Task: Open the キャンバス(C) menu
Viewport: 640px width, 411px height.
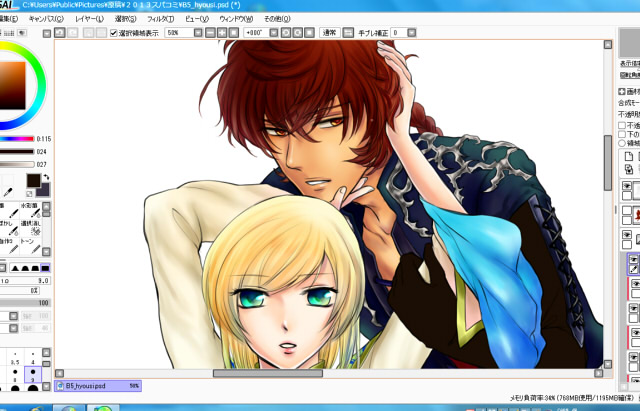Action: [46, 19]
